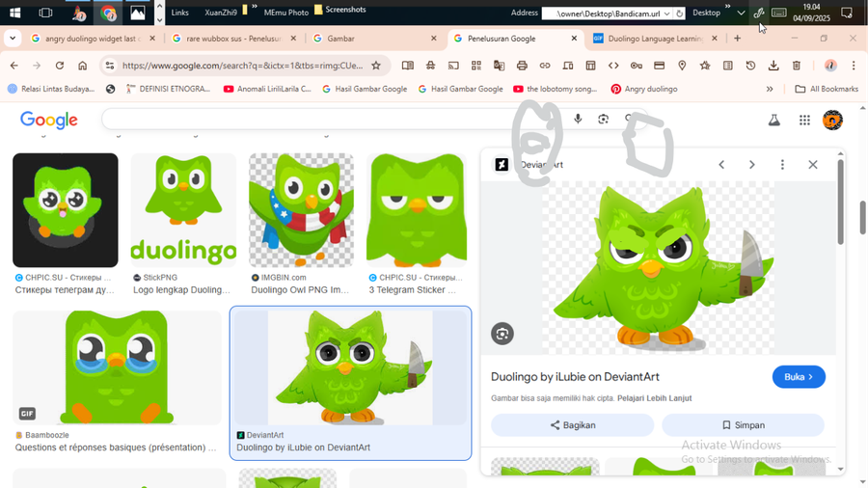Open payment methods card icon

[659, 66]
